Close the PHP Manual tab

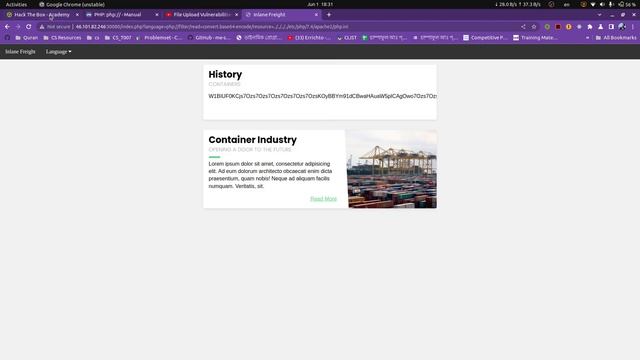click(x=157, y=15)
